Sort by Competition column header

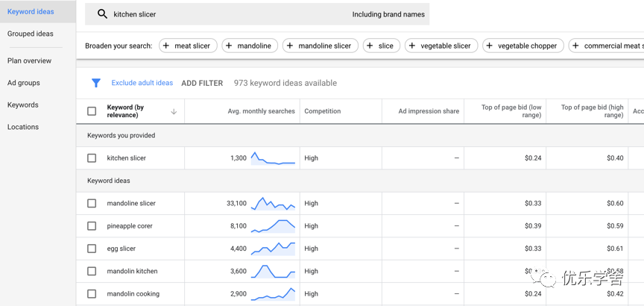[x=323, y=111]
